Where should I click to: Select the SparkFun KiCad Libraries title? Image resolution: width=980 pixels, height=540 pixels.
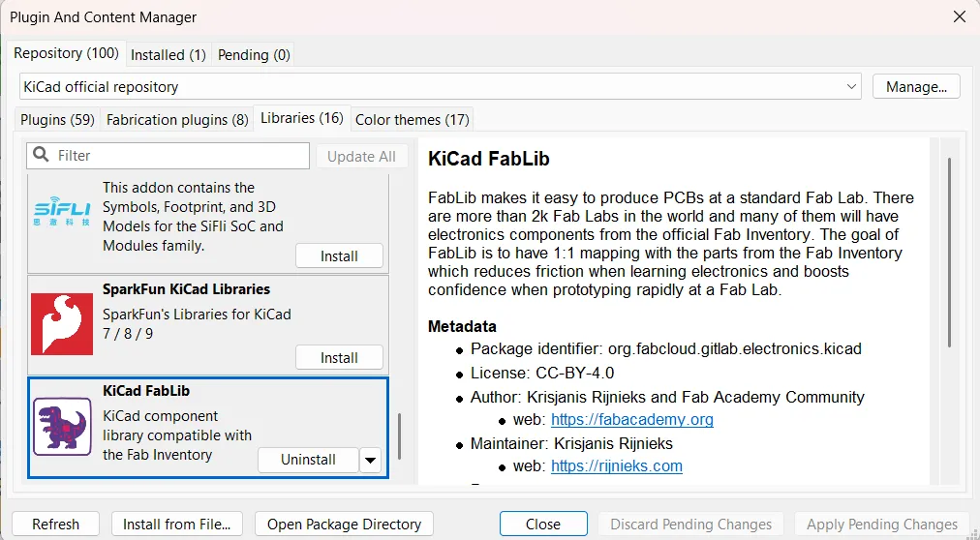(x=186, y=289)
